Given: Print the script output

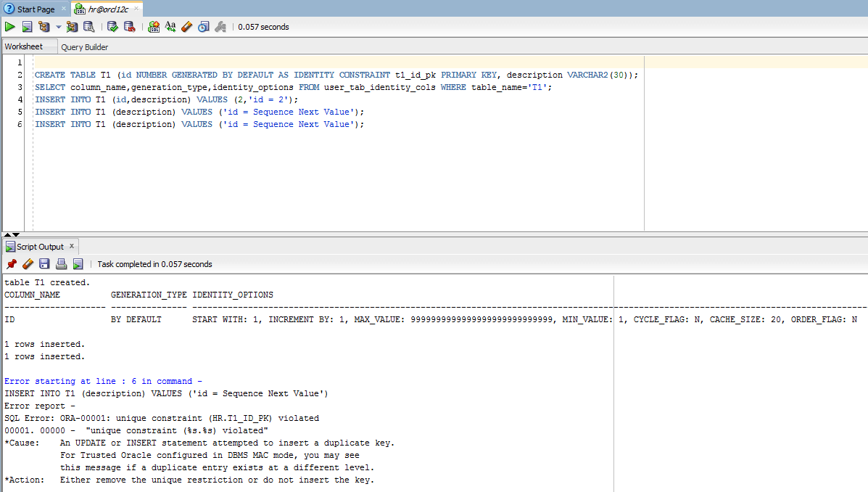Looking at the screenshot, I should pos(61,264).
